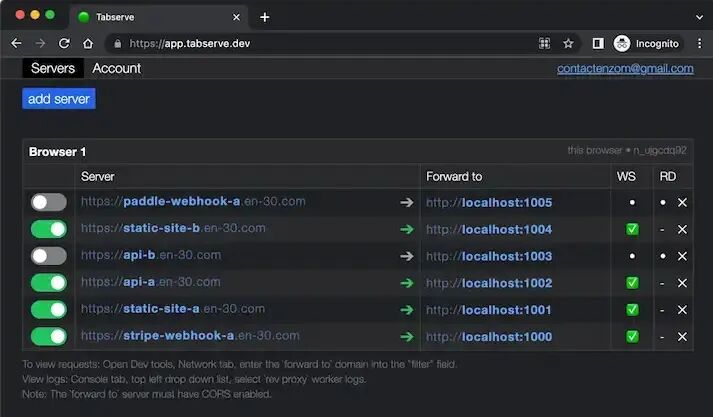The height and width of the screenshot is (417, 713).
Task: Open the localhost:1001 forward link
Action: (489, 310)
